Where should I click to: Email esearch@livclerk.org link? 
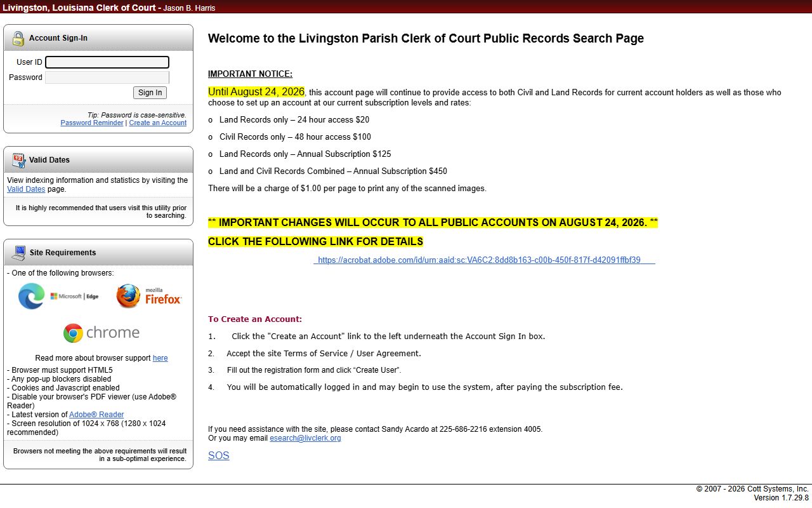305,438
